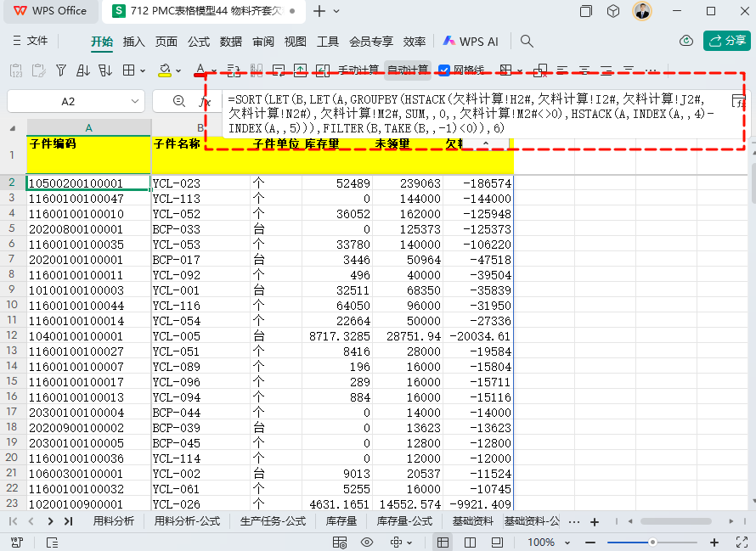
Task: Add a new sheet with the plus
Action: 595,521
